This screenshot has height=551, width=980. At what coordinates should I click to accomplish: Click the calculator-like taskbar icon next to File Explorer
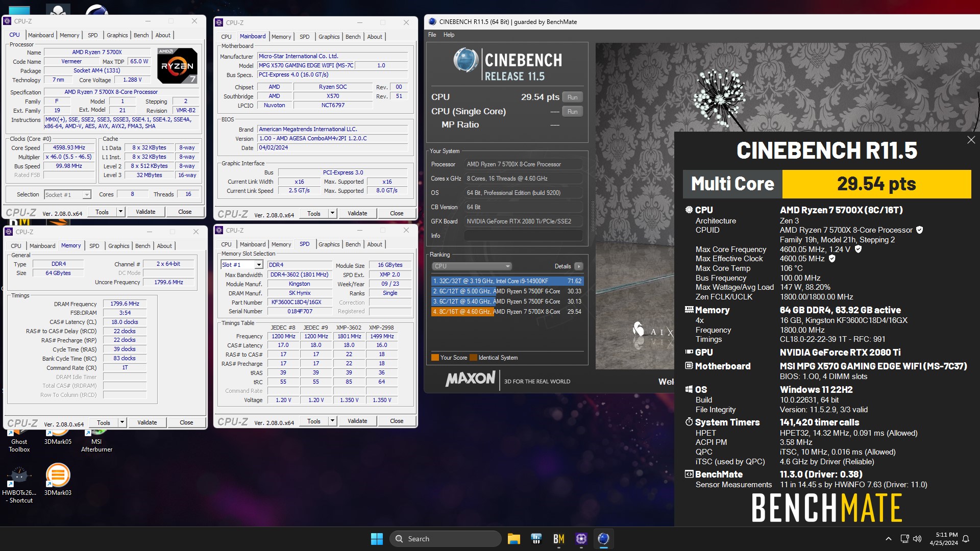coord(536,539)
